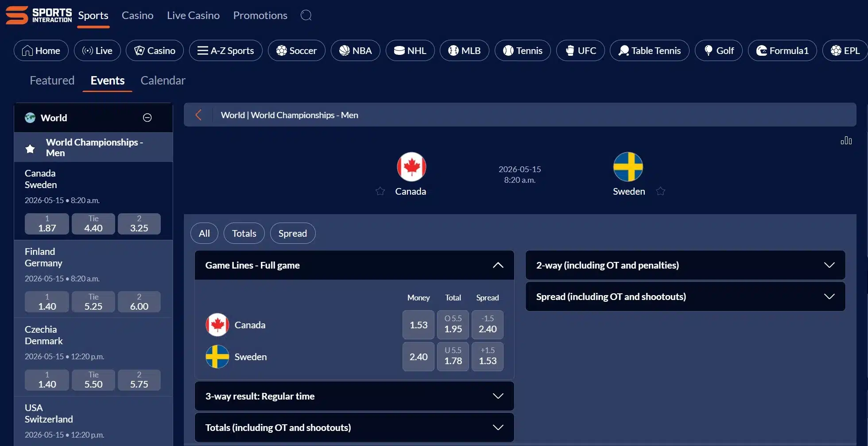Image resolution: width=868 pixels, height=446 pixels.
Task: Filter markets by Spread
Action: coord(293,233)
